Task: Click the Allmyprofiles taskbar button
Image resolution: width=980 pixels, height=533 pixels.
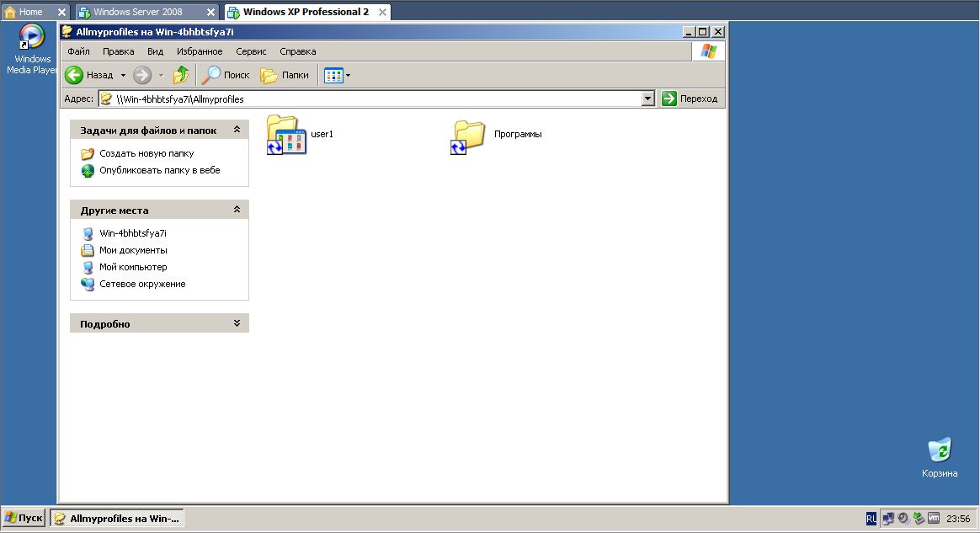Action: pos(117,518)
